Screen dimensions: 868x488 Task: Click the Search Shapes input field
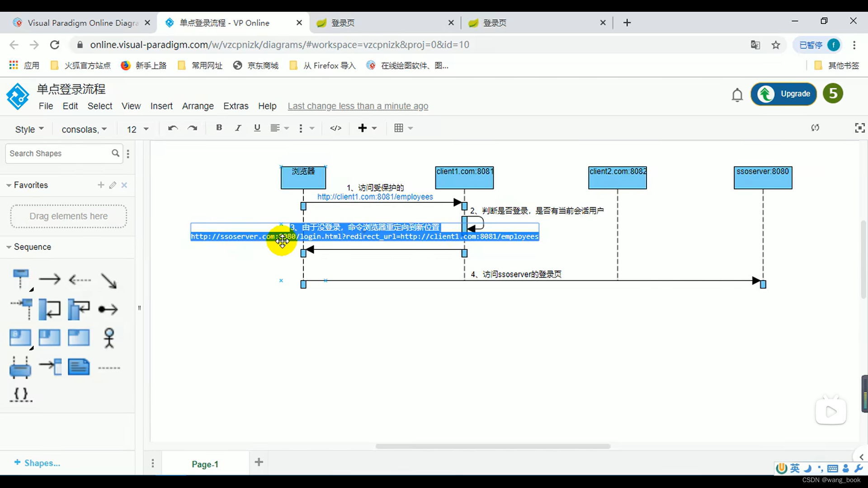59,153
